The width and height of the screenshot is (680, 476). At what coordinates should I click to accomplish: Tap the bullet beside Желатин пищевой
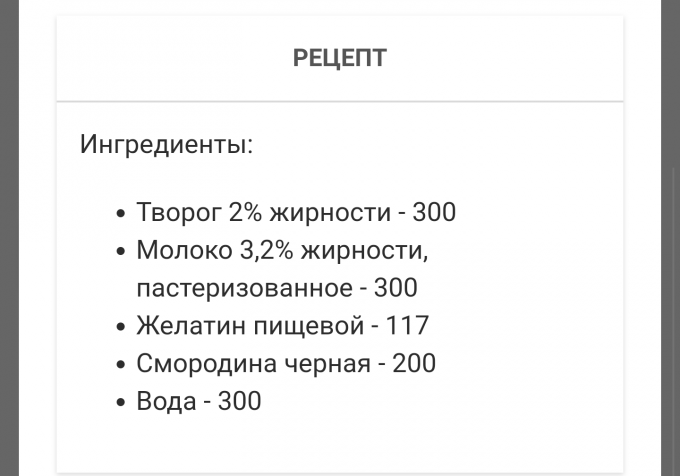[x=121, y=327]
